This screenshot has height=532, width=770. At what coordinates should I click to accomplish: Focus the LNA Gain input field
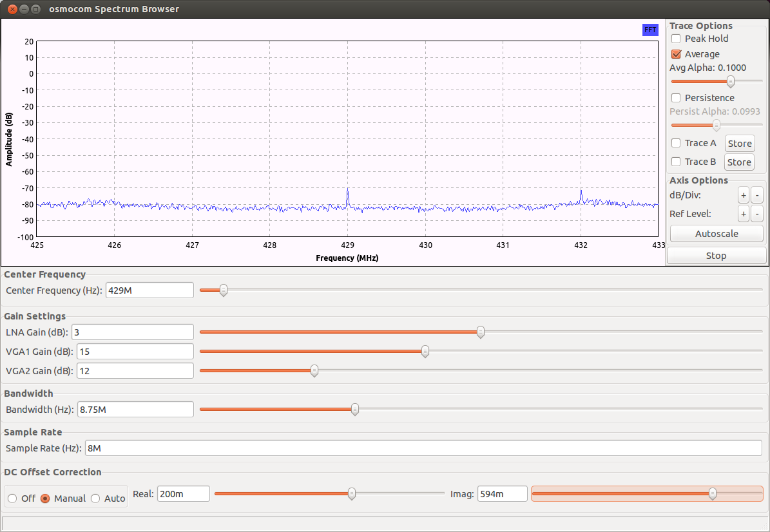pyautogui.click(x=133, y=332)
